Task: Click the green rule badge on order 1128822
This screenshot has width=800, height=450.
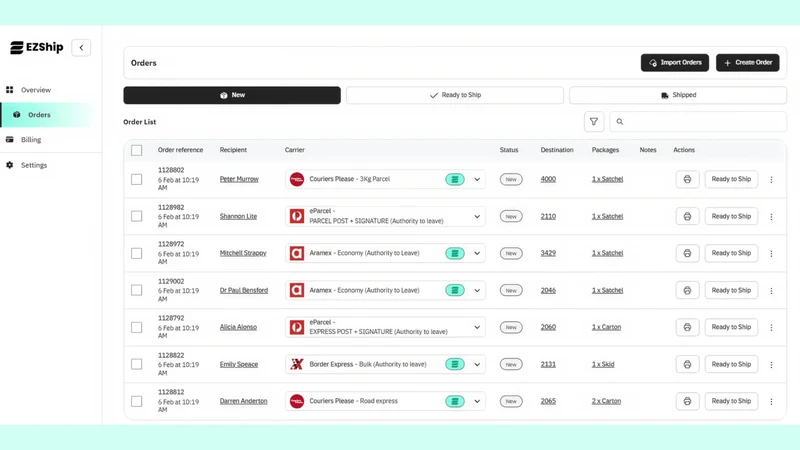Action: (x=455, y=364)
